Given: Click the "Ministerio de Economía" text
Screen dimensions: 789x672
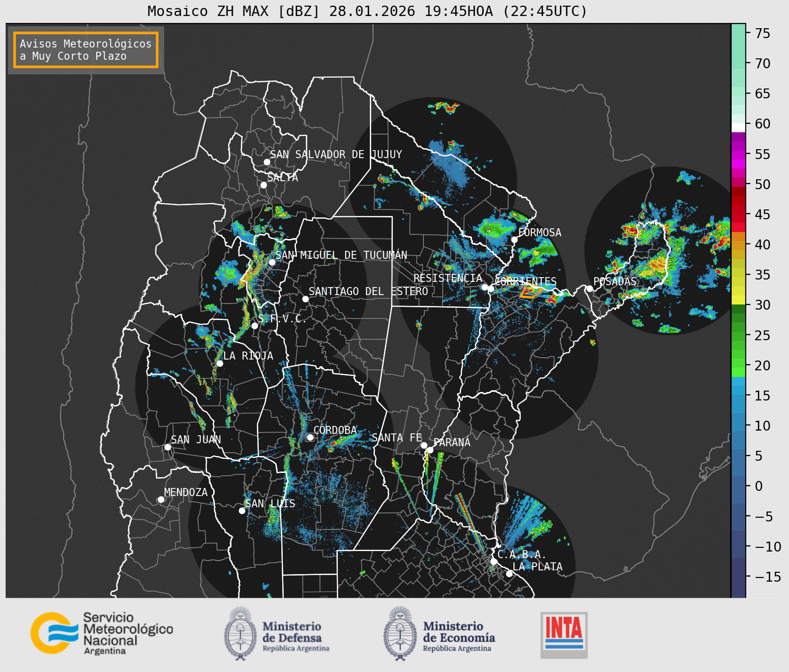Looking at the screenshot, I should tap(459, 632).
